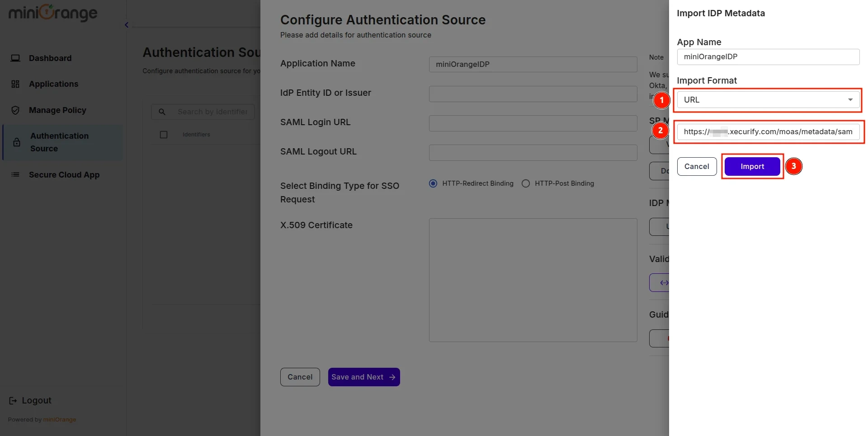Go to Applications in the sidebar menu
The height and width of the screenshot is (436, 868).
(53, 84)
